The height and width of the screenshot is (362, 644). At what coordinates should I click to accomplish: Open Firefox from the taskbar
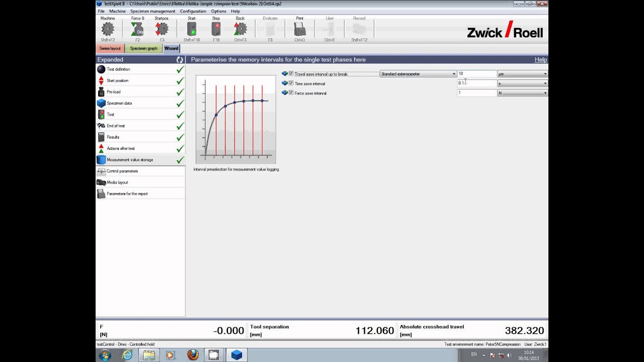[x=193, y=355]
